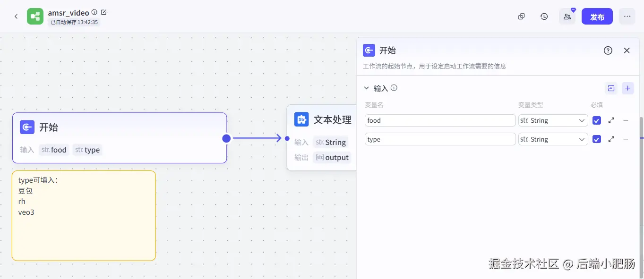Click the output tag in 文本处理 node

pos(332,158)
